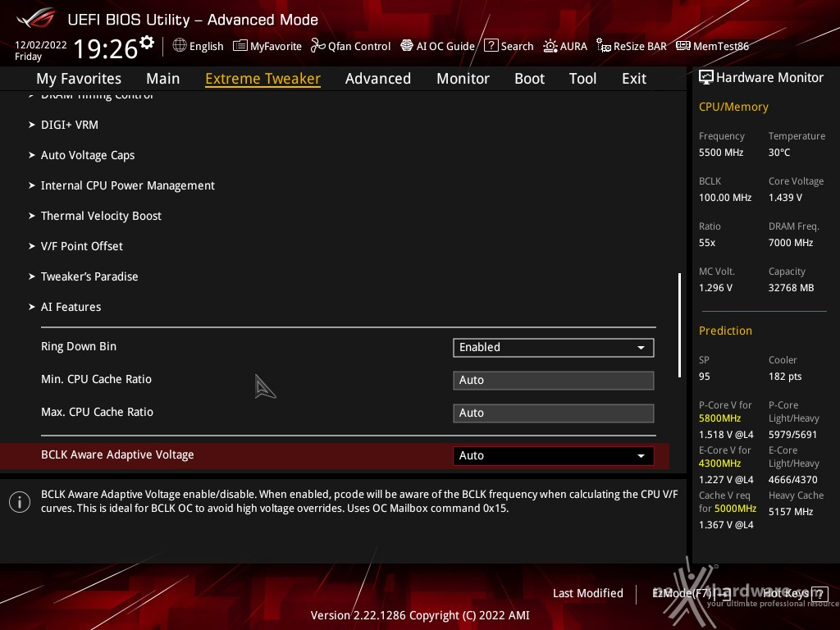This screenshot has height=630, width=840.
Task: Click the 5800MHz P-Core prediction
Action: (720, 418)
